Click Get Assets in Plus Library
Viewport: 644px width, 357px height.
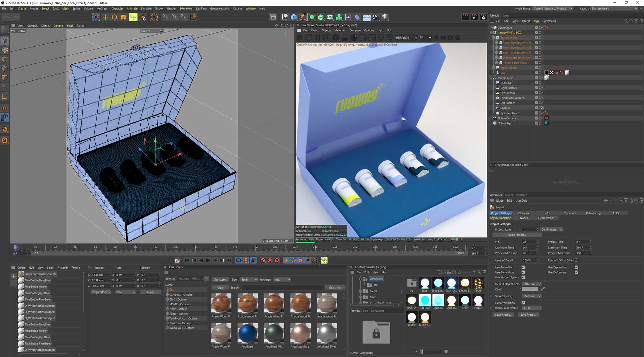pos(220,280)
